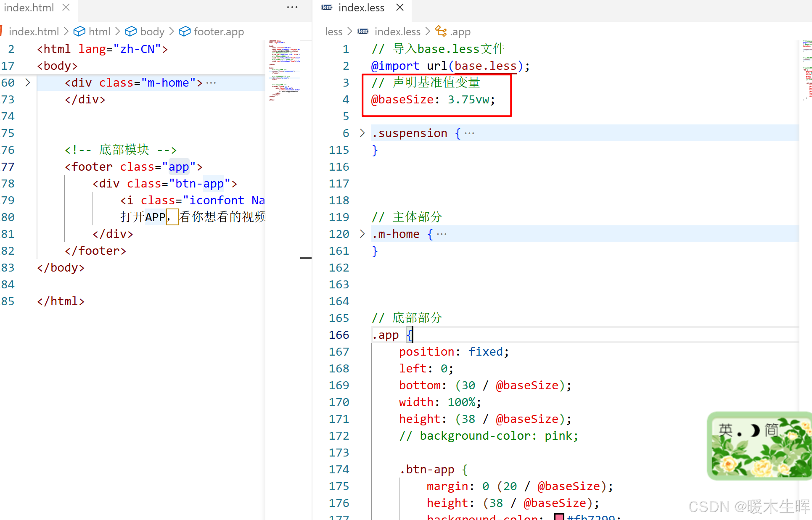Open the more actions ellipsis menu

[292, 8]
